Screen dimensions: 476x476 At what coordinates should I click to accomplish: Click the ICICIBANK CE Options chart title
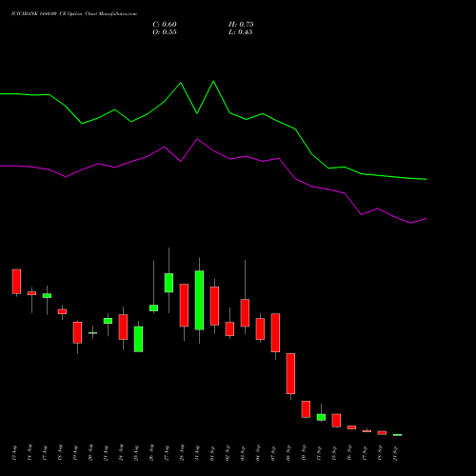74,14
